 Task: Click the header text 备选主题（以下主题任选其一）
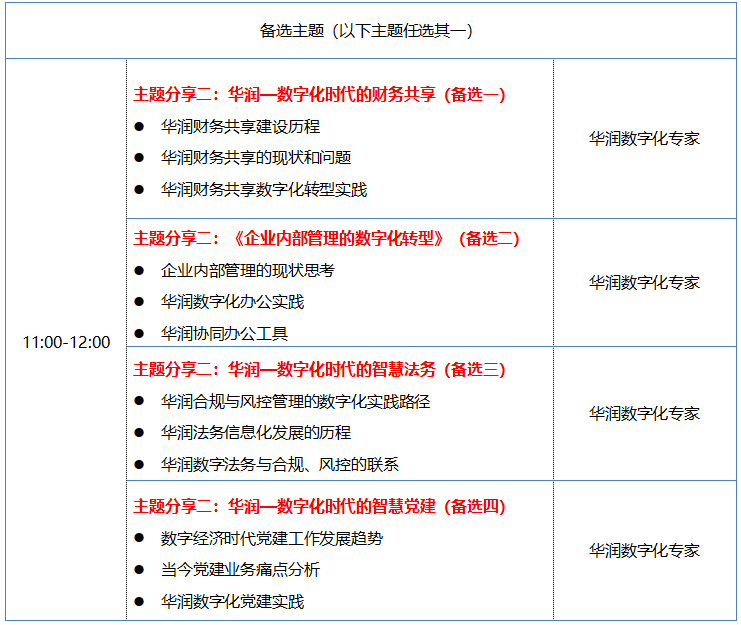coord(366,31)
